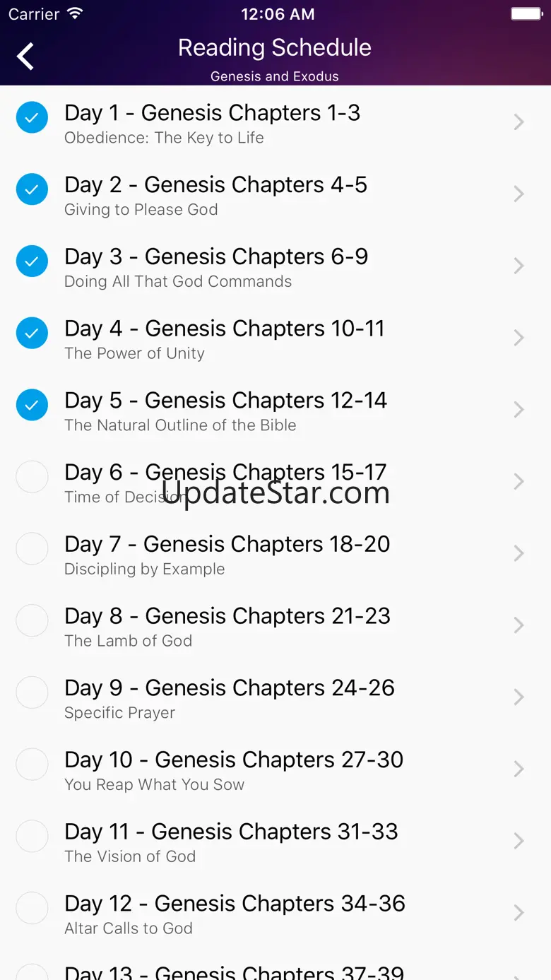
Task: Tap the Reading Schedule header title
Action: pos(275,48)
